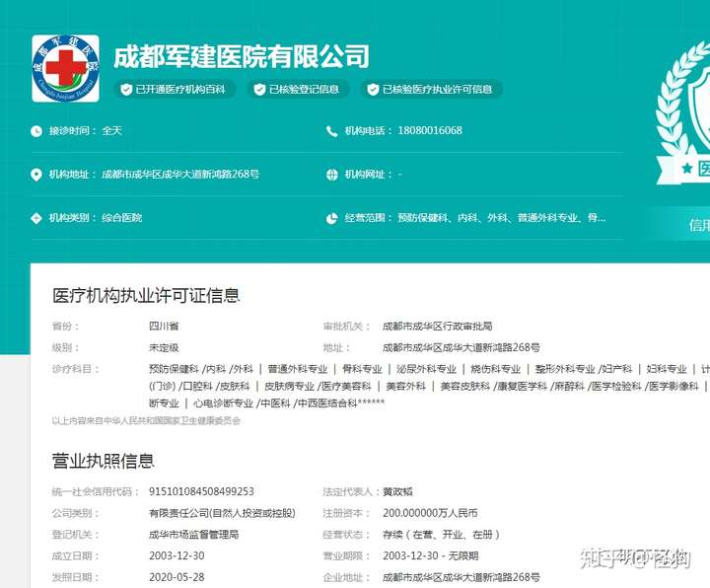Click the location pin icon beside 机构地址
The height and width of the screenshot is (588, 710).
[36, 175]
